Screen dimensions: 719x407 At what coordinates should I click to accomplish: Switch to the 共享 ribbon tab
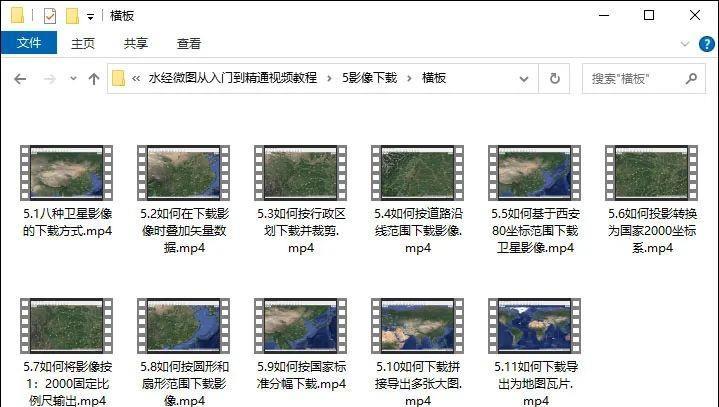coord(136,44)
